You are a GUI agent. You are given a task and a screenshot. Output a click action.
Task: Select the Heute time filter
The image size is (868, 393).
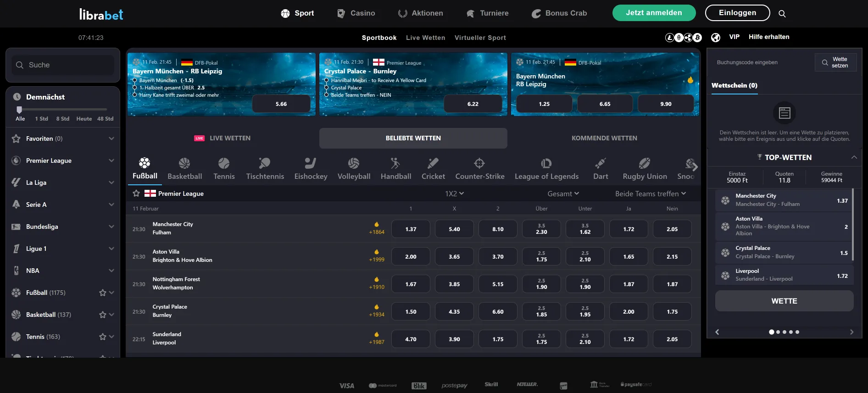pyautogui.click(x=84, y=119)
